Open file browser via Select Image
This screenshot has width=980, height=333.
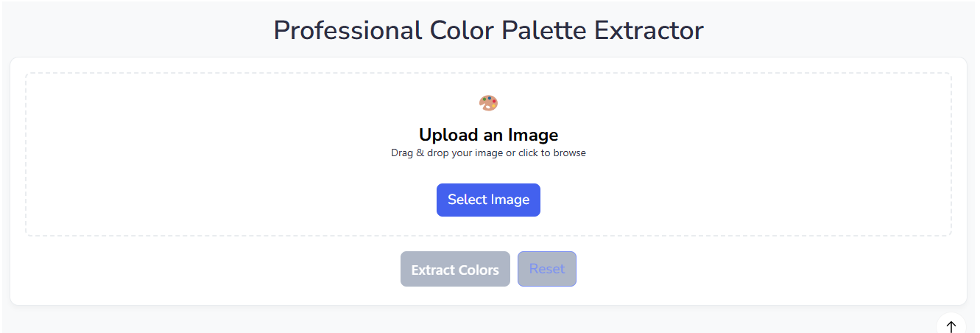tap(488, 200)
